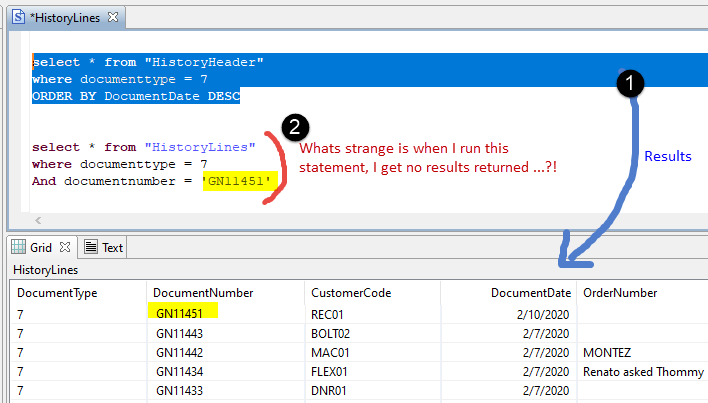Click the DocumentType column header
708x403 pixels.
[x=54, y=292]
